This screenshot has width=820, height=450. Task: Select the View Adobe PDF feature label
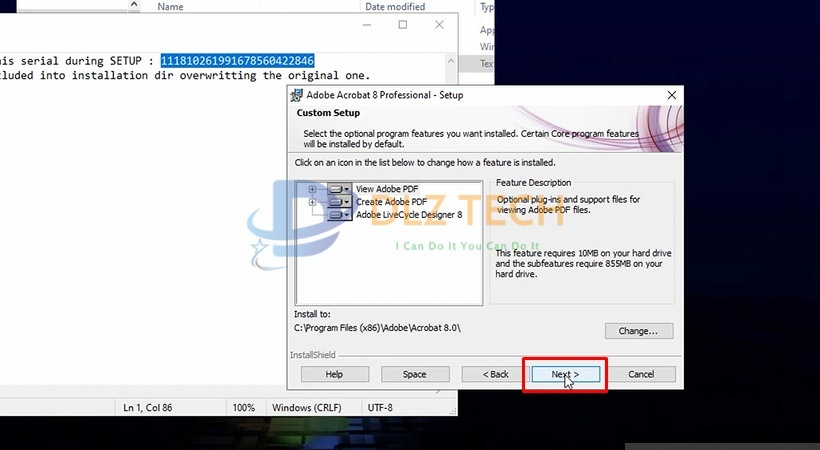coord(387,188)
